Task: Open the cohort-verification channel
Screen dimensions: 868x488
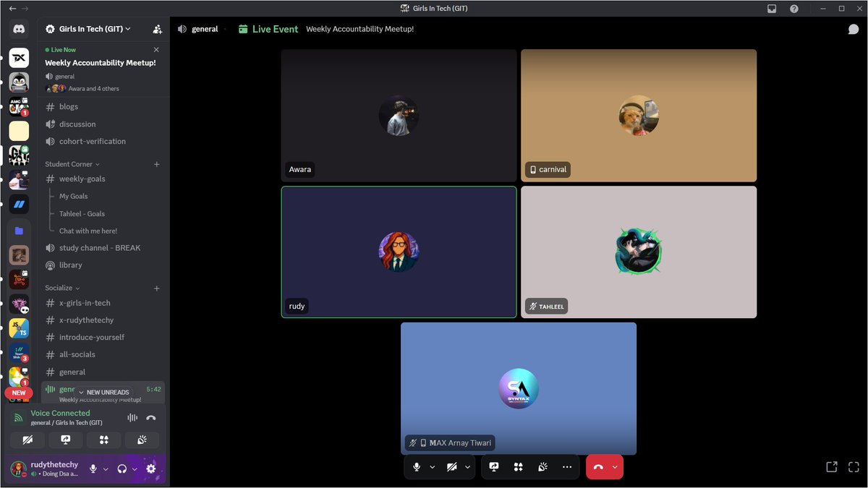Action: pyautogui.click(x=103, y=141)
